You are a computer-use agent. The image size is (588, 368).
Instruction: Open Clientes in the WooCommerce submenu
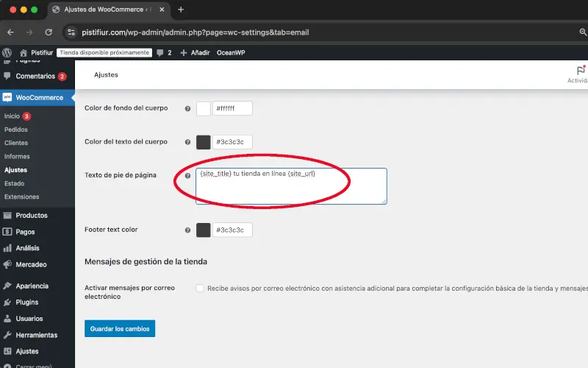click(x=16, y=143)
